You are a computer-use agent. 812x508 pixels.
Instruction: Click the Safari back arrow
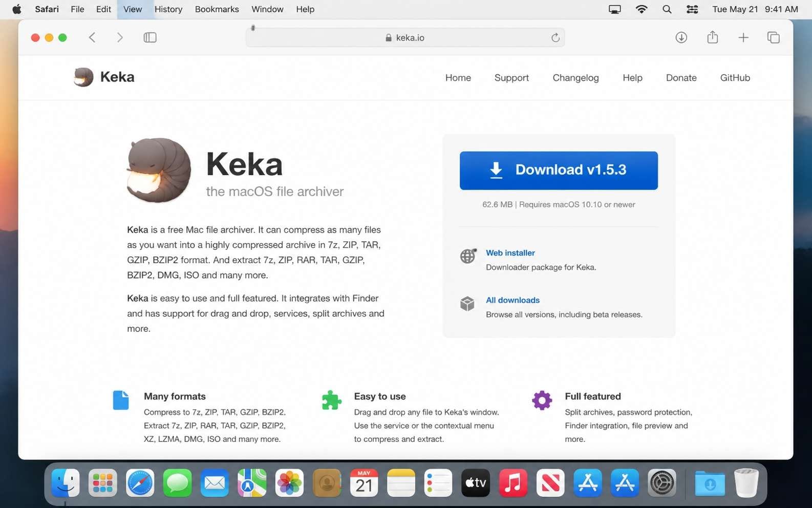92,37
